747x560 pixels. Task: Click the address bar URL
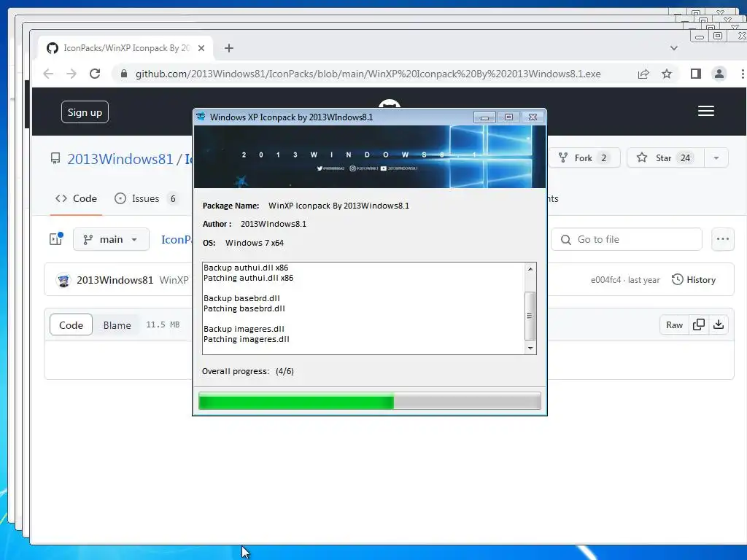pos(368,74)
